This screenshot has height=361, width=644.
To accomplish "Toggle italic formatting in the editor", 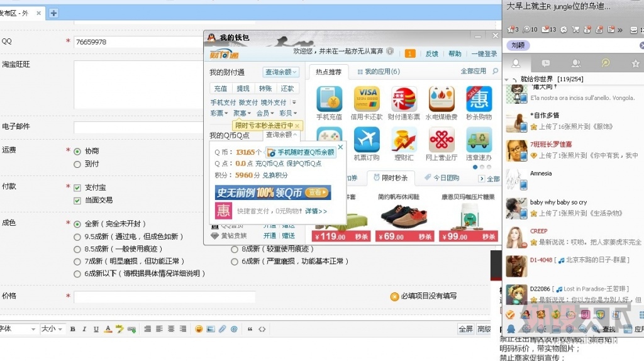I will [x=84, y=329].
